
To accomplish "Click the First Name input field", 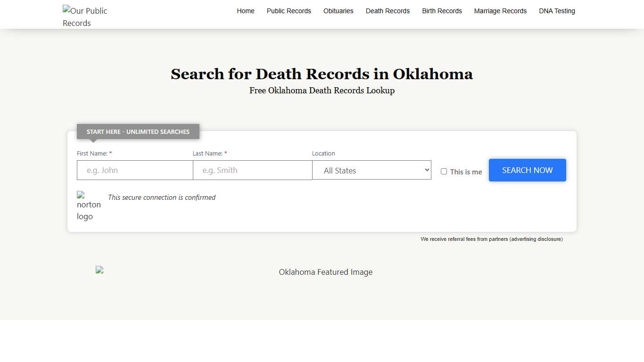I will [x=135, y=170].
